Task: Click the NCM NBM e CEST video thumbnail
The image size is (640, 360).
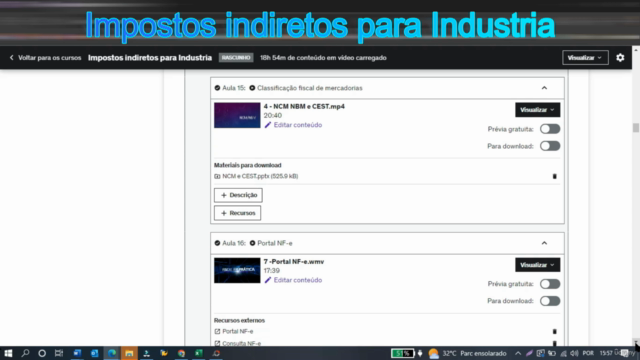Action: click(x=237, y=115)
